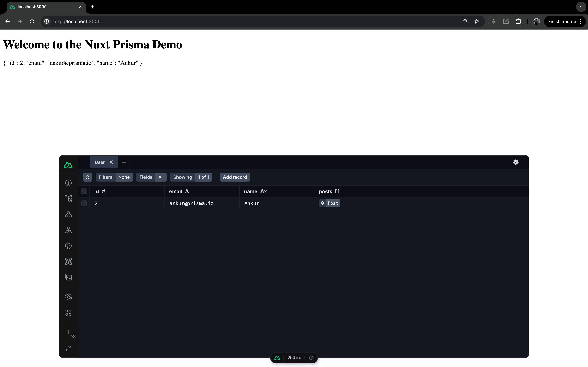Toggle Filters to None

124,177
